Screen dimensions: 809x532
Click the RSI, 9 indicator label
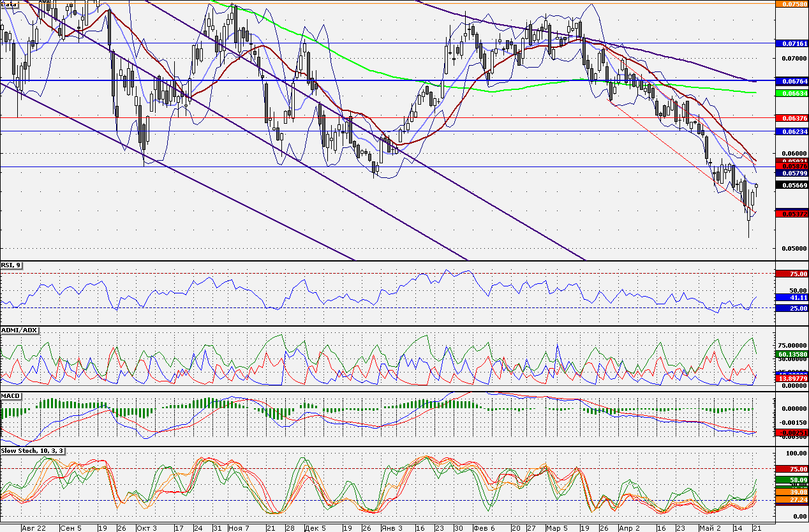(x=12, y=265)
